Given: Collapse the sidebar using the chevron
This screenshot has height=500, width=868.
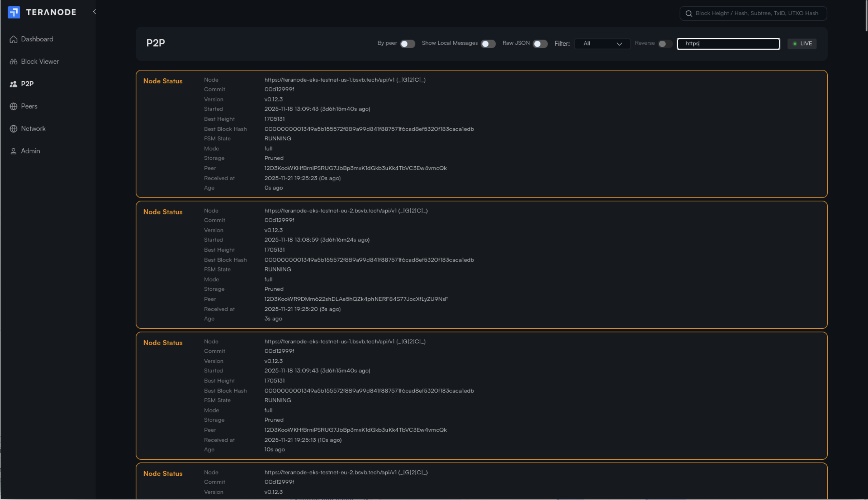Looking at the screenshot, I should (94, 11).
